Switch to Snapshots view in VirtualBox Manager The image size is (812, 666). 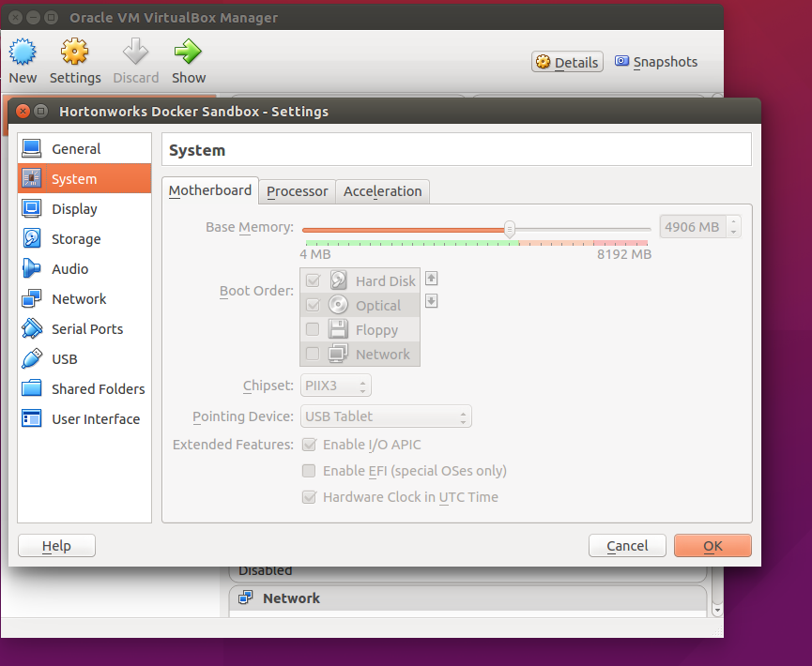point(656,62)
